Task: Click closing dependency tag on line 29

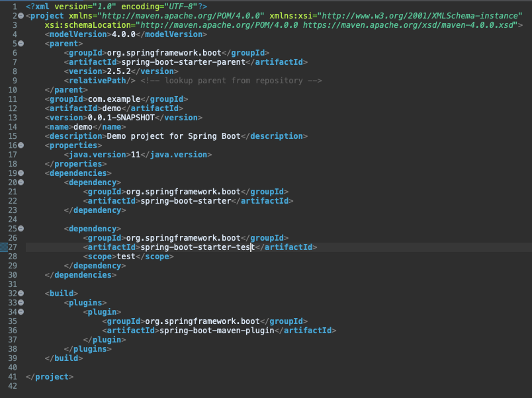Action: (x=95, y=266)
